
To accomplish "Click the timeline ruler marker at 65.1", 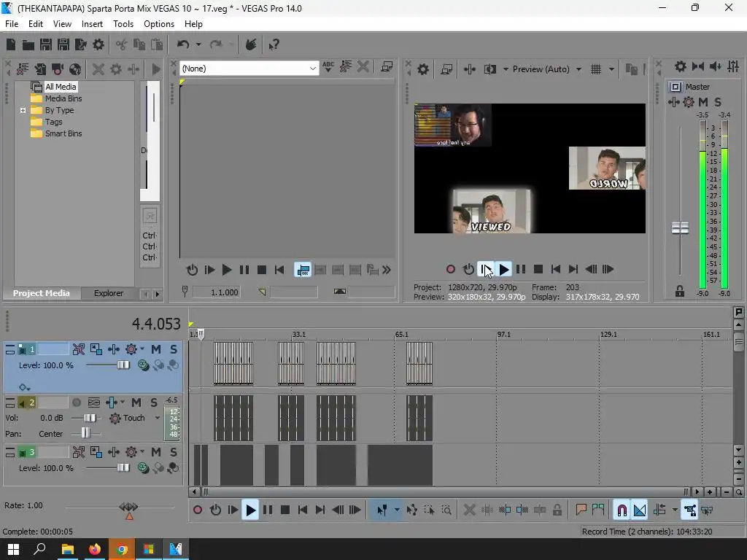I will (402, 335).
